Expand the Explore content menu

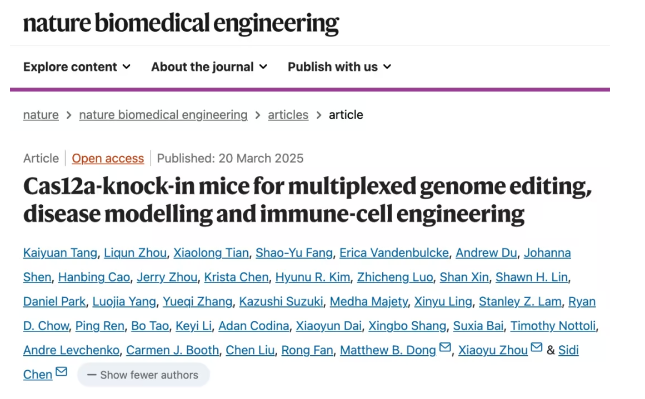[x=77, y=67]
